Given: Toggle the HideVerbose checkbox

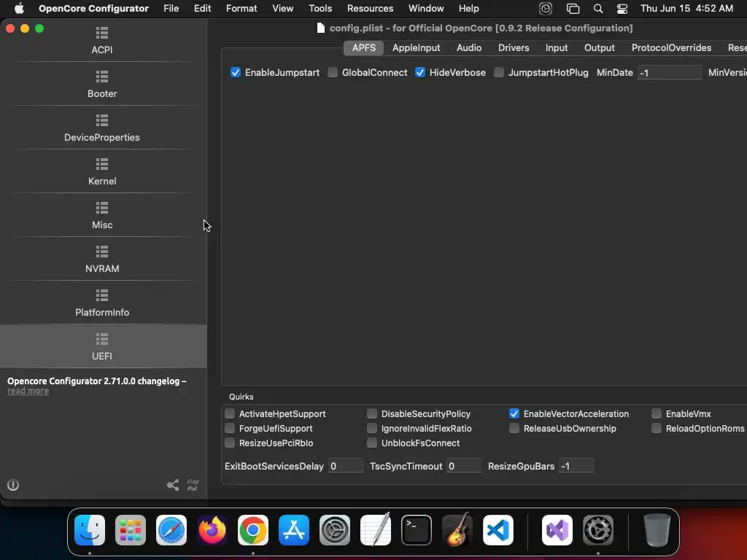Looking at the screenshot, I should [419, 72].
